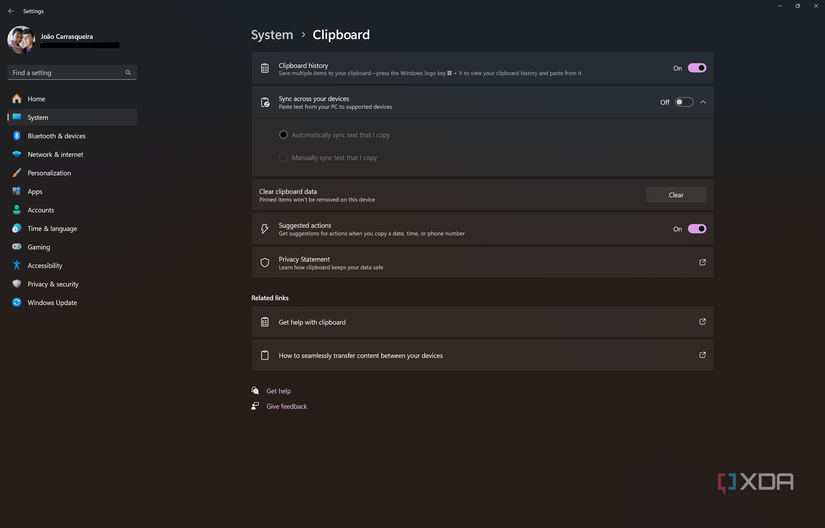
Task: Click the Home house icon
Action: click(x=17, y=99)
